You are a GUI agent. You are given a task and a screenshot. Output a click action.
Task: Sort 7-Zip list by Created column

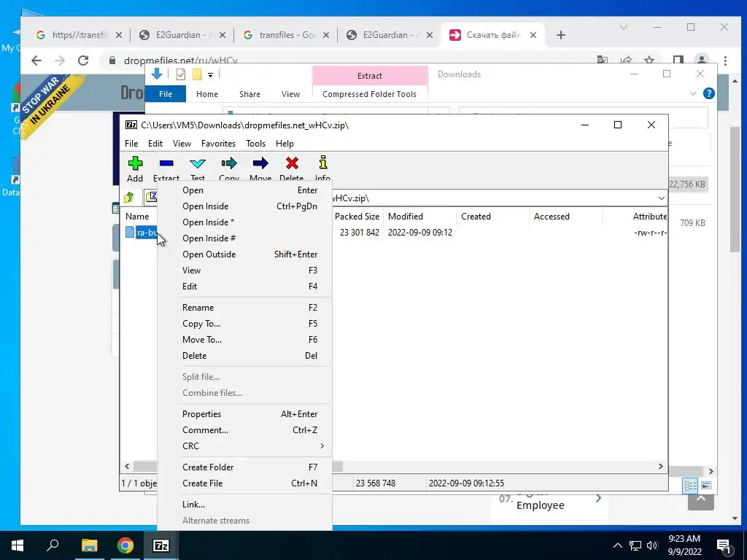click(x=492, y=216)
